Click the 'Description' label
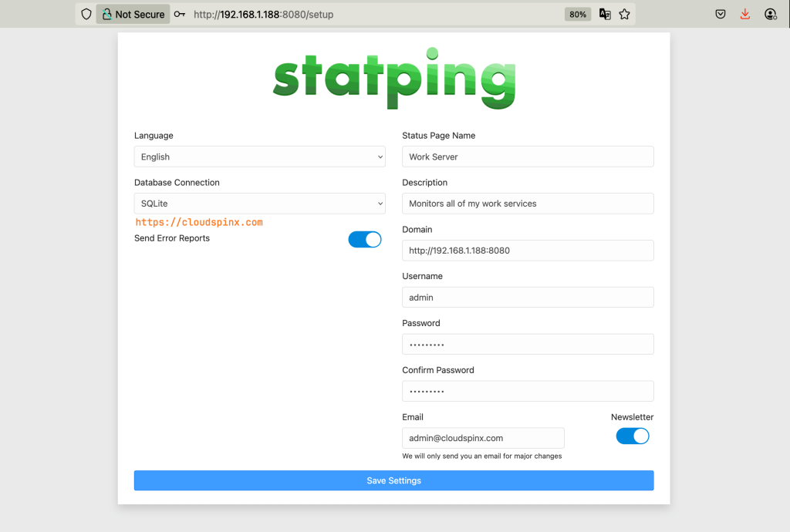Image resolution: width=790 pixels, height=532 pixels. pos(425,182)
